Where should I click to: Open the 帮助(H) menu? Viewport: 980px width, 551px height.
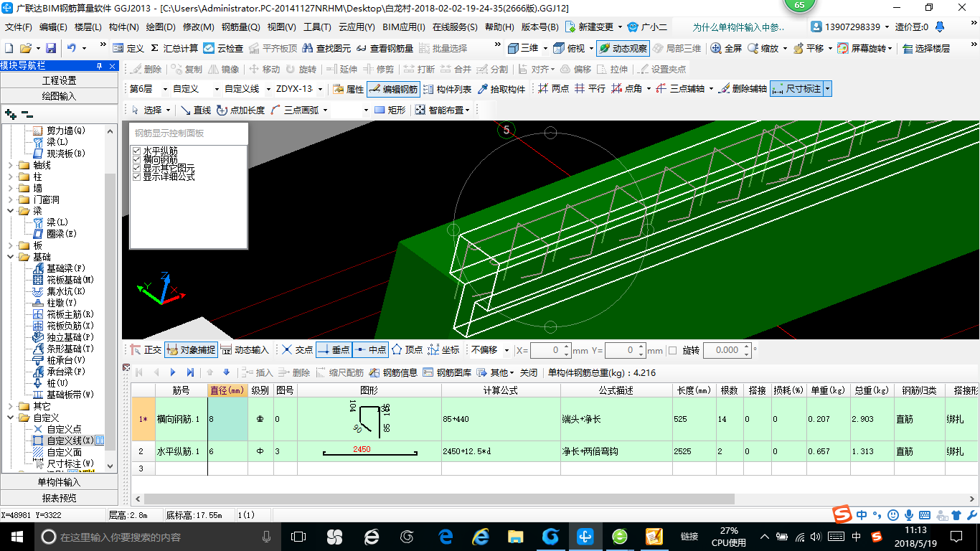pyautogui.click(x=499, y=27)
